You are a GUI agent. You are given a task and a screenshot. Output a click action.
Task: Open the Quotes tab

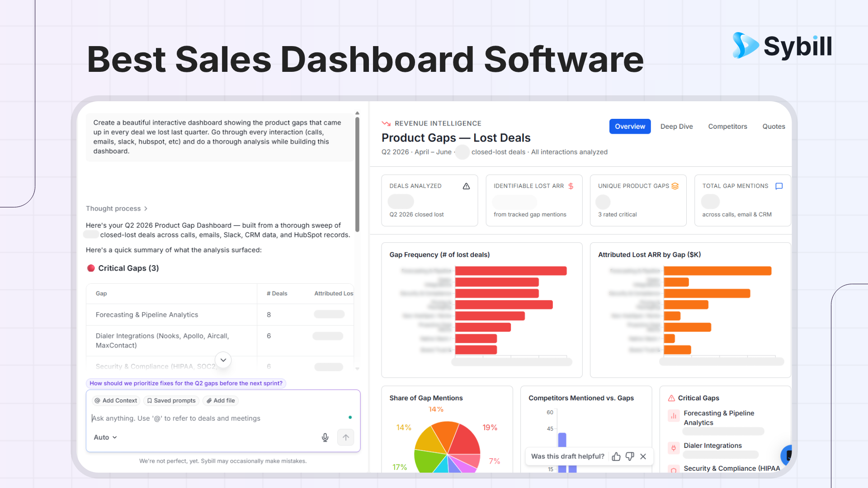pos(774,127)
